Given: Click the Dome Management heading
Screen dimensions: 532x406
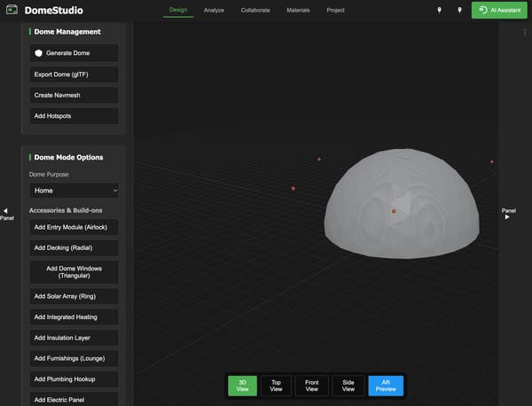Looking at the screenshot, I should 67,32.
